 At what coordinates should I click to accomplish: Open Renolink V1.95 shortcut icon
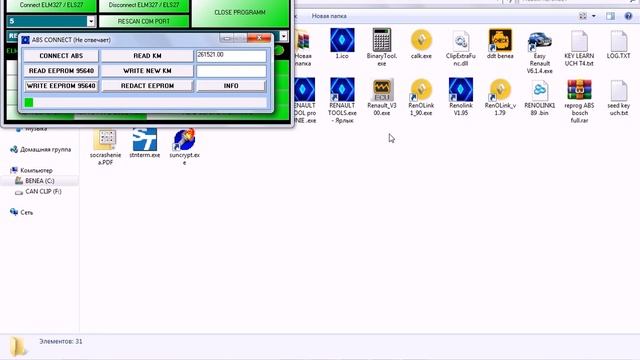[461, 90]
